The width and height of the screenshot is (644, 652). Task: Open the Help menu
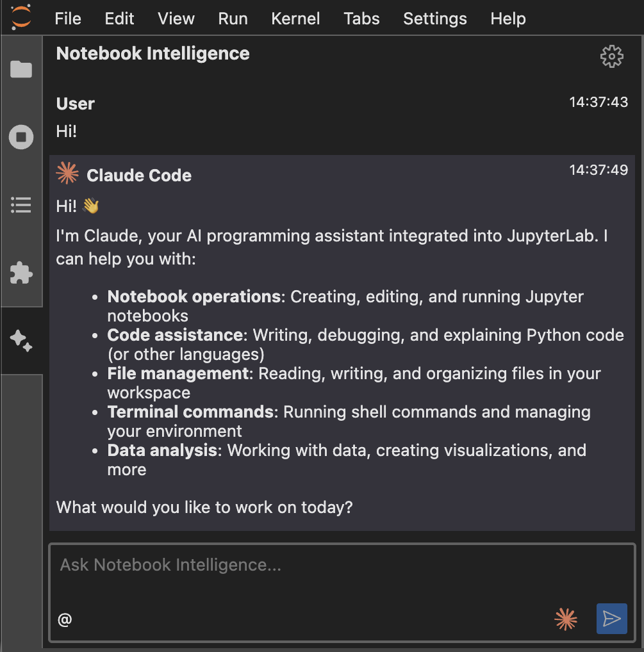(508, 19)
